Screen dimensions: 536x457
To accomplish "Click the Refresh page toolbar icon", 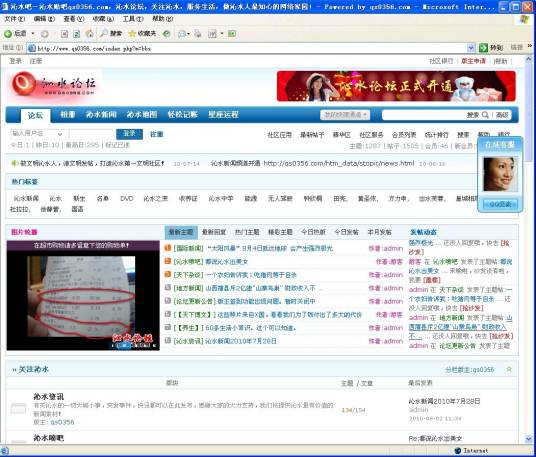I will tap(77, 34).
